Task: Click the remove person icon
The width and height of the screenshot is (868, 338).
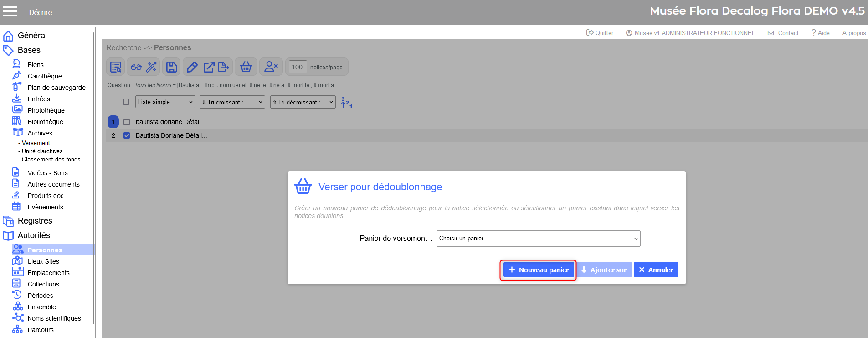Action: point(271,67)
